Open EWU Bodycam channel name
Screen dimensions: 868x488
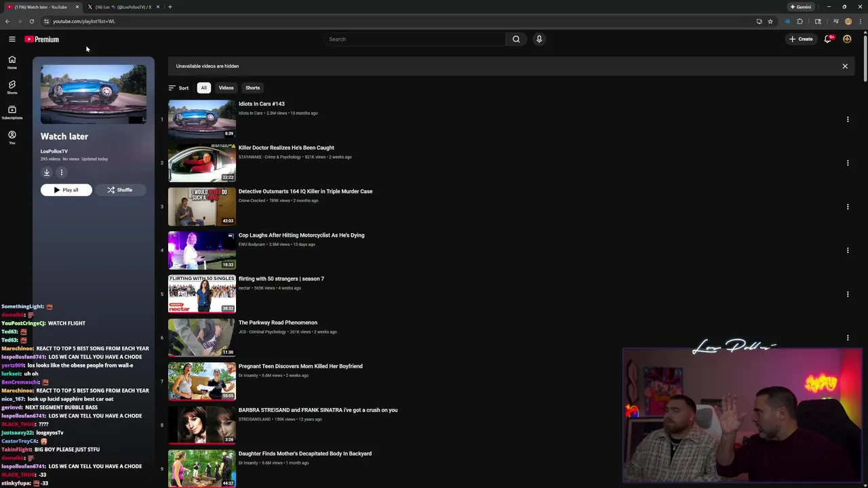[x=252, y=245]
